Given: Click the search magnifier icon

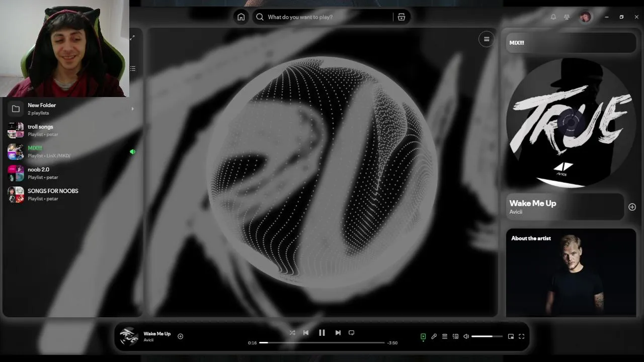Looking at the screenshot, I should 260,17.
